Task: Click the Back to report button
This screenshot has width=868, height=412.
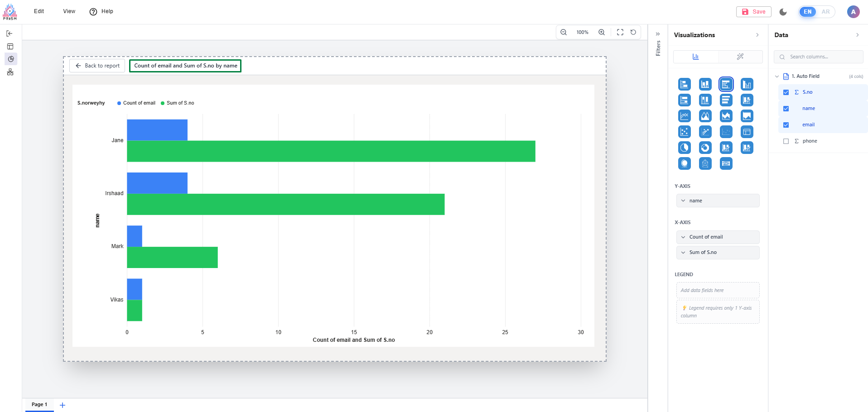Action: 98,66
